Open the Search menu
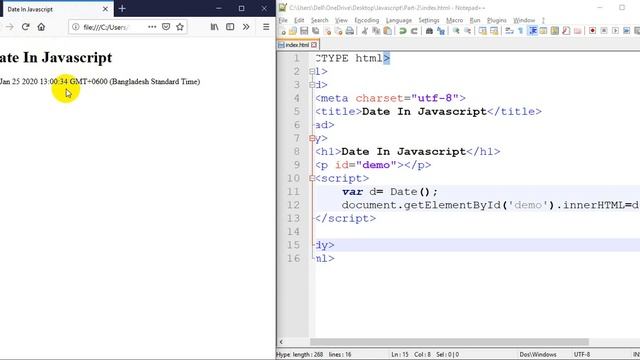640x360 pixels. click(320, 20)
